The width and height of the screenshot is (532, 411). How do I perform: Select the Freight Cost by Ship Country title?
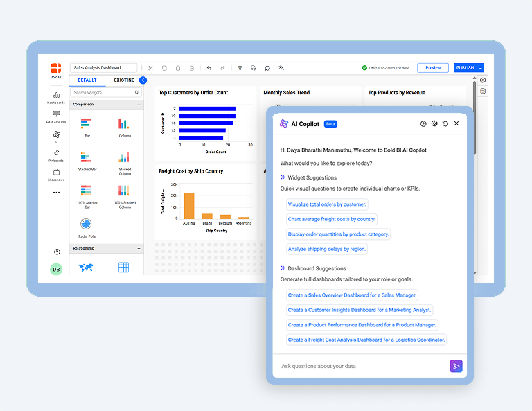[x=190, y=171]
